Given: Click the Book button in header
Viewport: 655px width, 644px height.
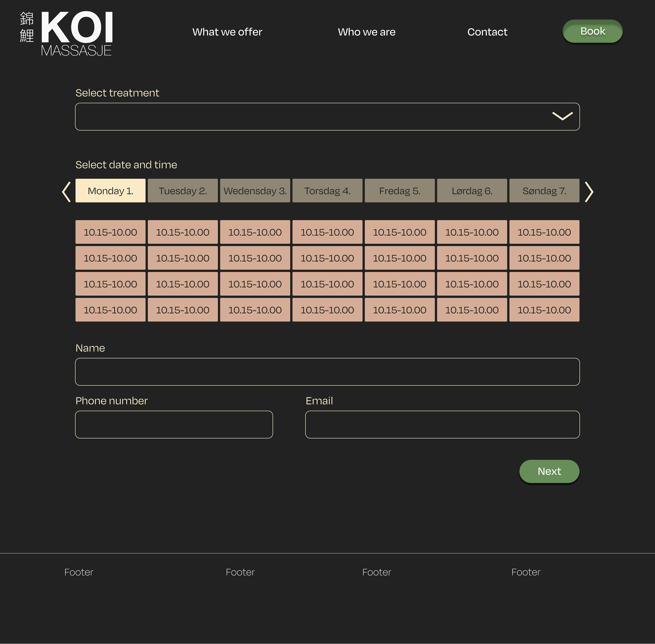Looking at the screenshot, I should pos(592,31).
